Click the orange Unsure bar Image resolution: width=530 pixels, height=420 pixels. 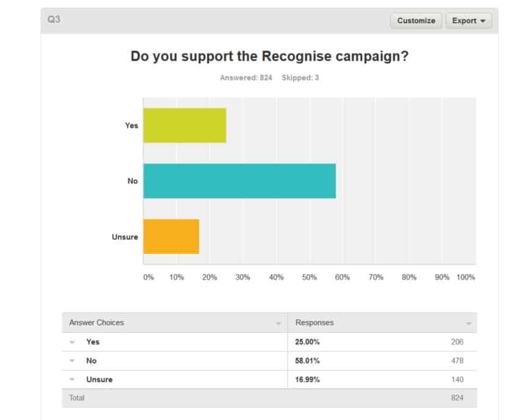click(171, 236)
